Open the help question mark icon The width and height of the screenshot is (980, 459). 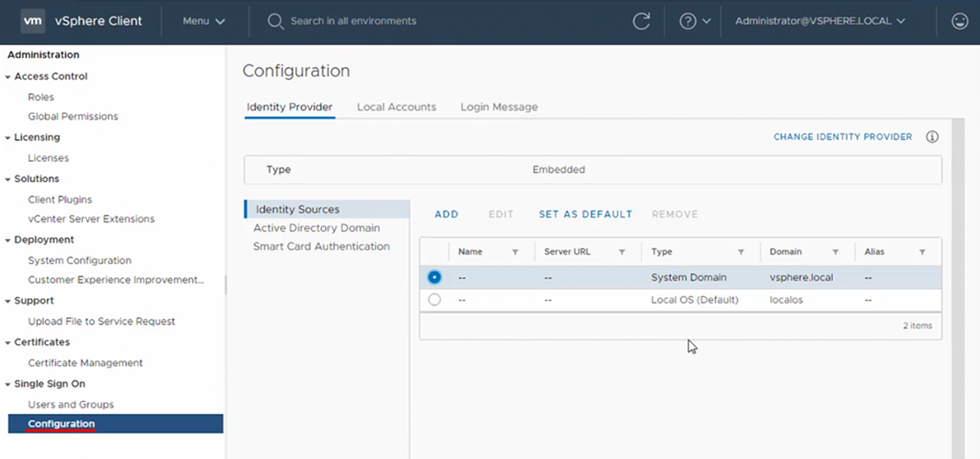pos(687,21)
